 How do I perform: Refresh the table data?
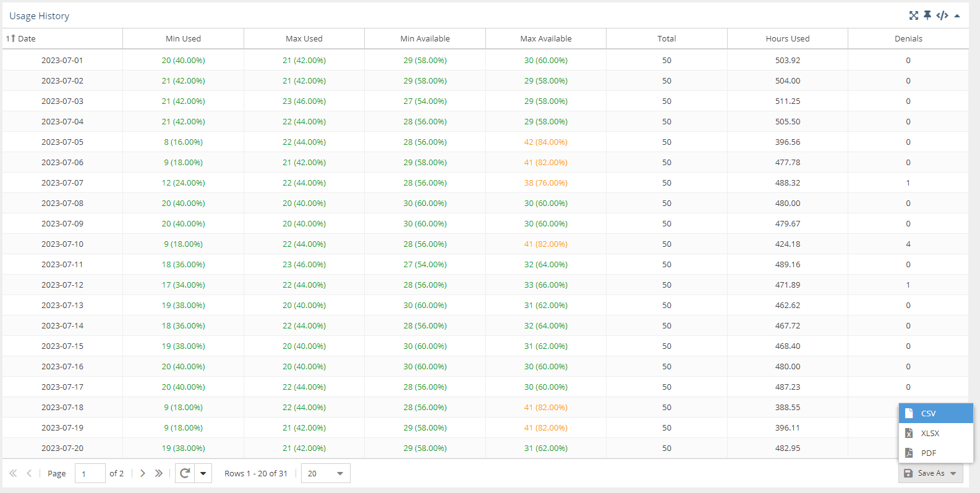185,473
